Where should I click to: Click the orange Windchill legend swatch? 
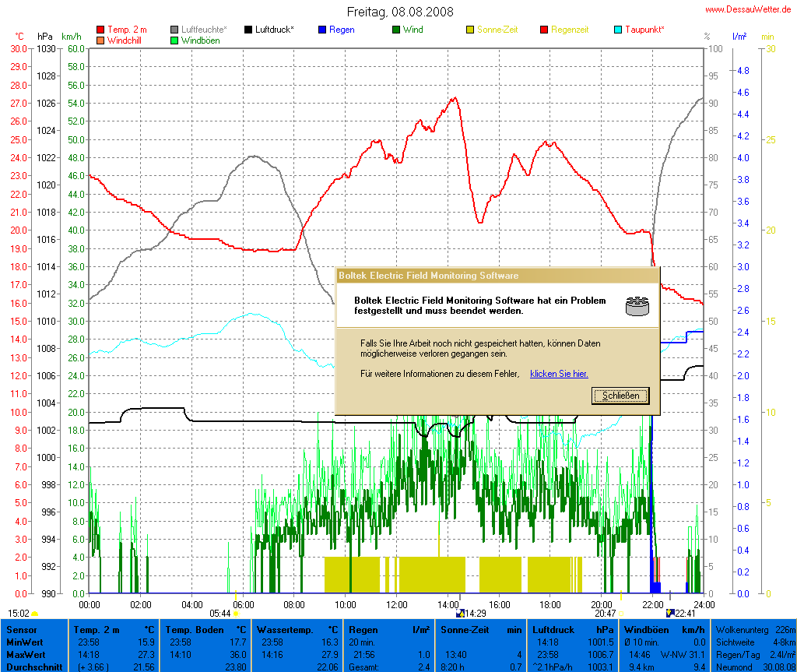100,40
